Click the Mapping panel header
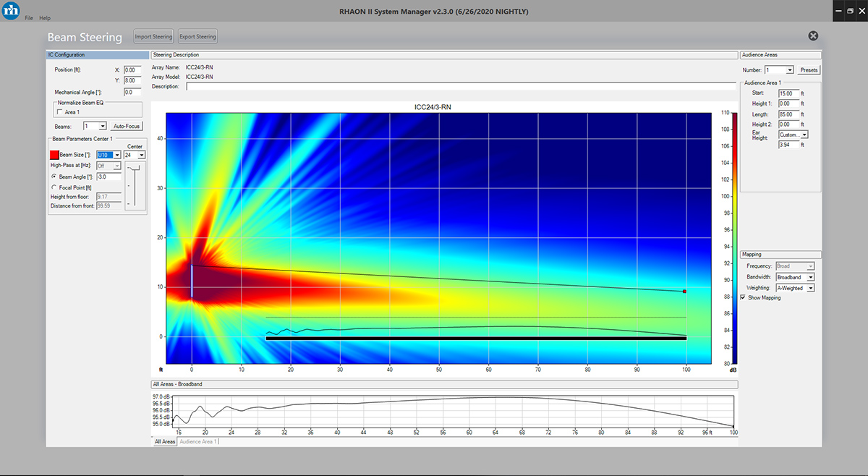The height and width of the screenshot is (476, 868). click(x=780, y=254)
